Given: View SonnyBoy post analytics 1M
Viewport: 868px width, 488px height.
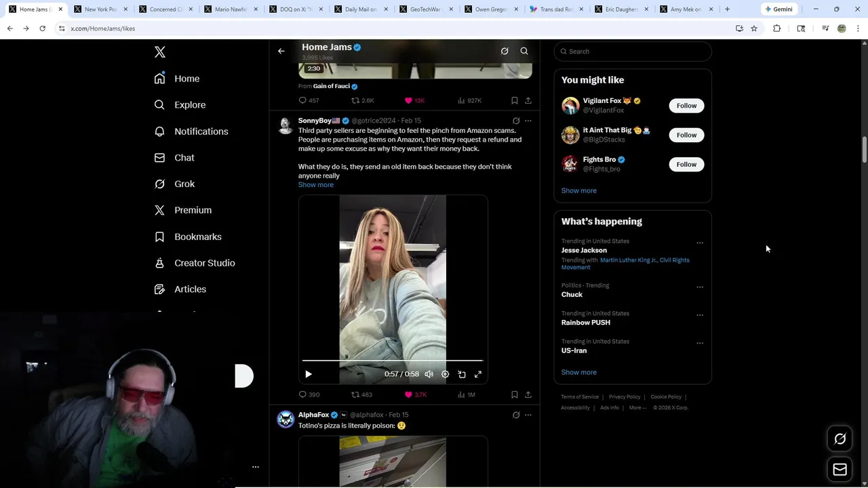Looking at the screenshot, I should 467,394.
